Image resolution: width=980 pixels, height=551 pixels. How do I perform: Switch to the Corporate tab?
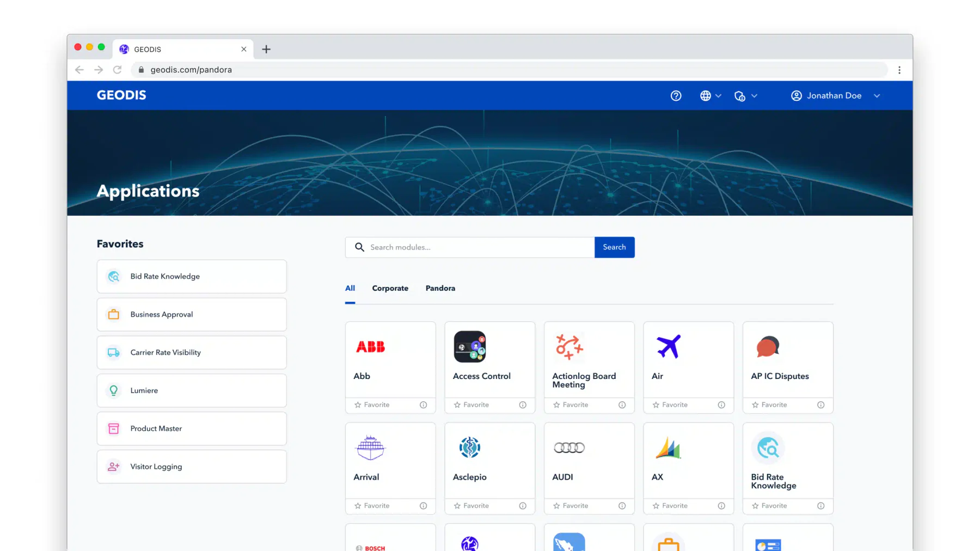pos(390,288)
